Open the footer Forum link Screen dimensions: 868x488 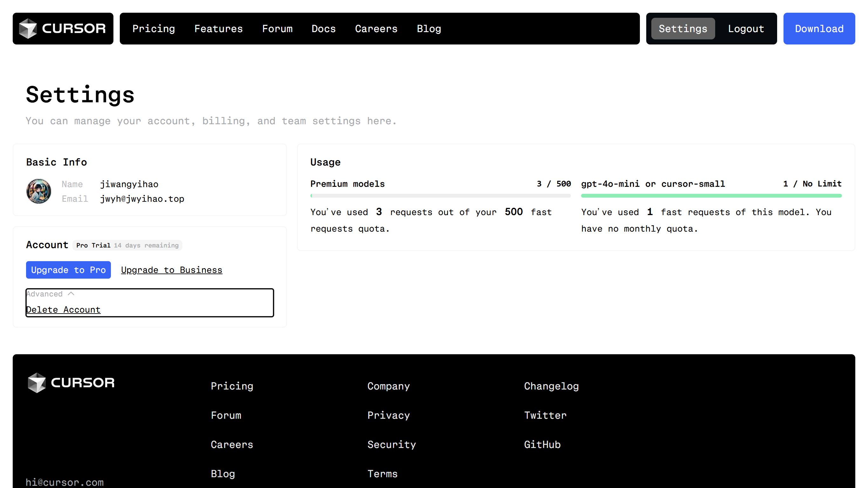pos(226,415)
